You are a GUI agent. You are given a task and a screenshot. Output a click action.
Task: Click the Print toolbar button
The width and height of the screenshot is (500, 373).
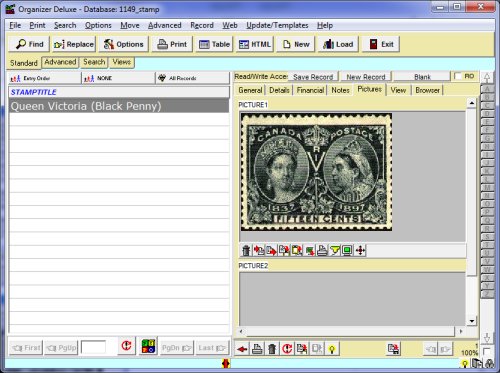click(x=172, y=44)
